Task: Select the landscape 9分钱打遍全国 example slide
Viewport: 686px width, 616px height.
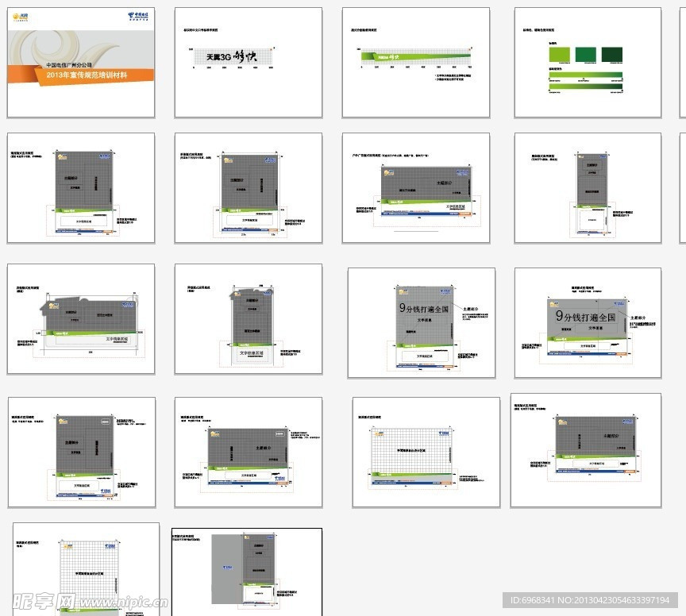Action: 588,323
